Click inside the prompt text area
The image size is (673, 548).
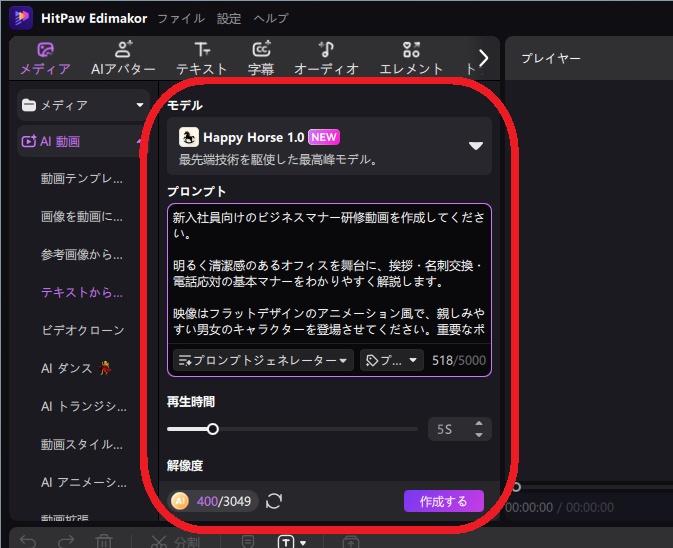point(329,274)
